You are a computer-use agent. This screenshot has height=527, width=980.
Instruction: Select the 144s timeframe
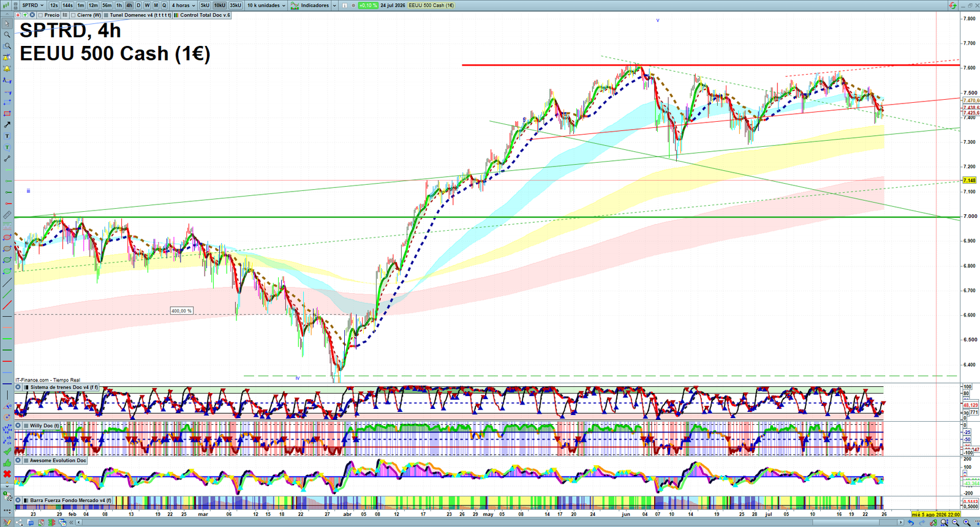pyautogui.click(x=67, y=6)
